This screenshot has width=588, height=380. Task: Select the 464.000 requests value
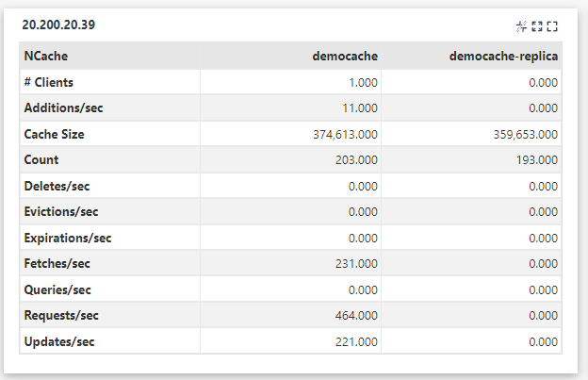coord(356,316)
